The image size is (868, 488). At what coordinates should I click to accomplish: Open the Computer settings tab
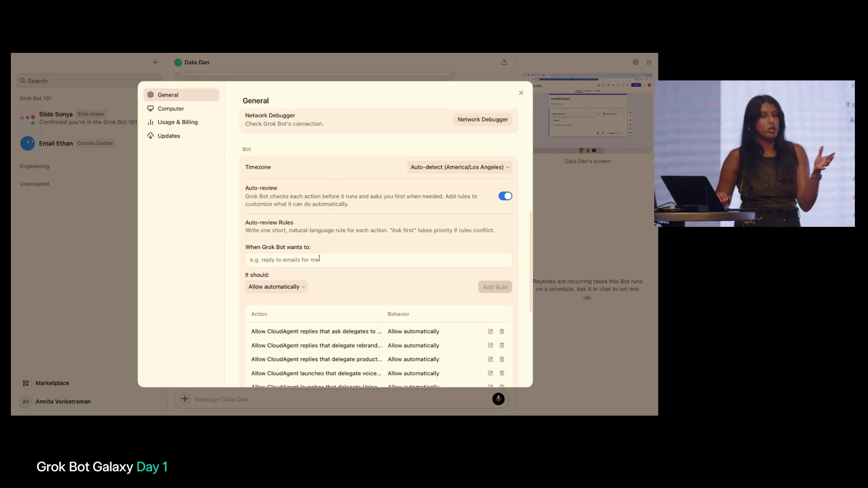click(181, 108)
